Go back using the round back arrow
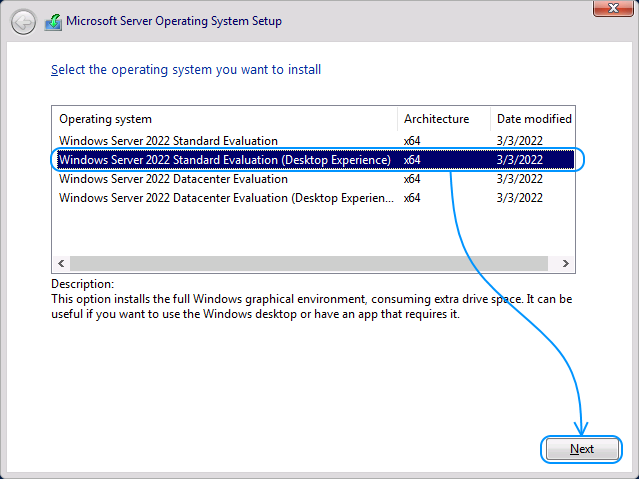Viewport: 639px width, 479px height. (x=23, y=22)
